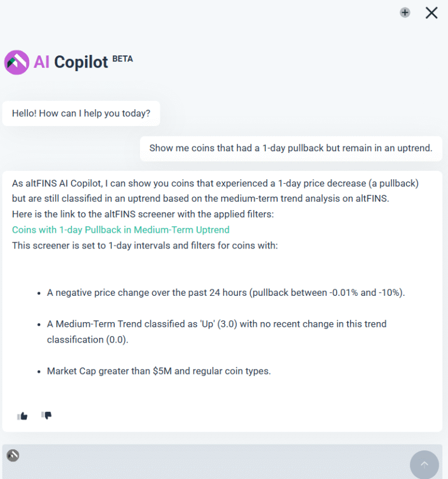Open the Coins with 1-day Pullback screener link

click(x=121, y=230)
